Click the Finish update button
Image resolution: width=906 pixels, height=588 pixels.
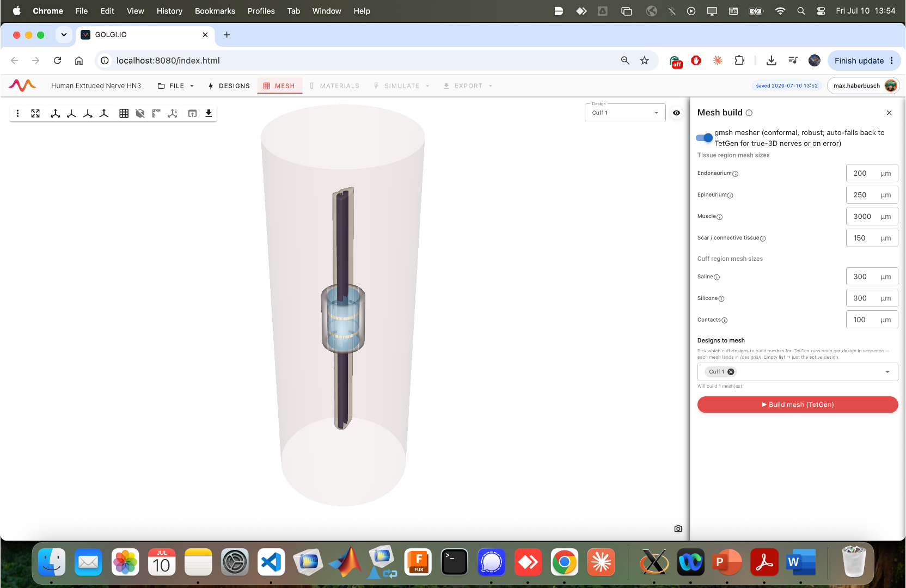coord(864,60)
